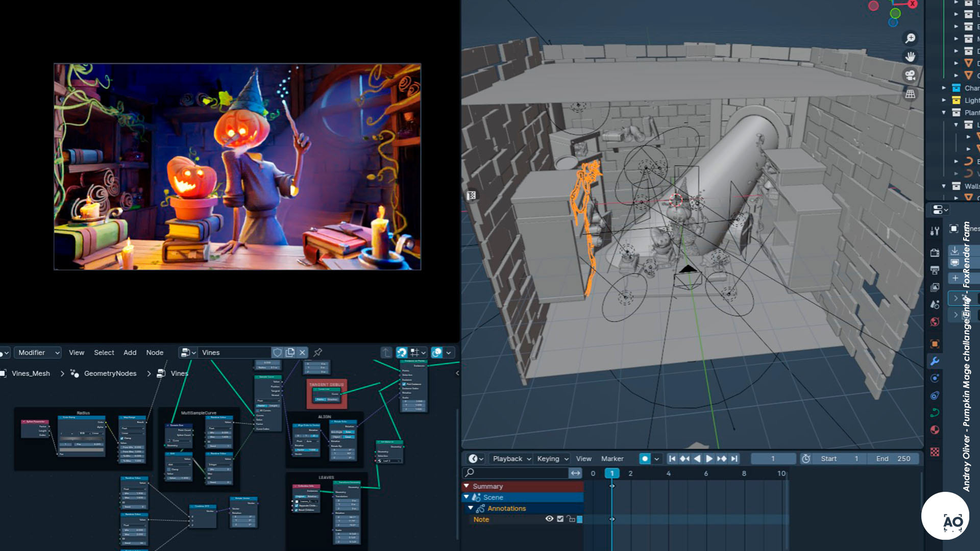Click the fake user shield icon
Image resolution: width=980 pixels, height=551 pixels.
(277, 353)
